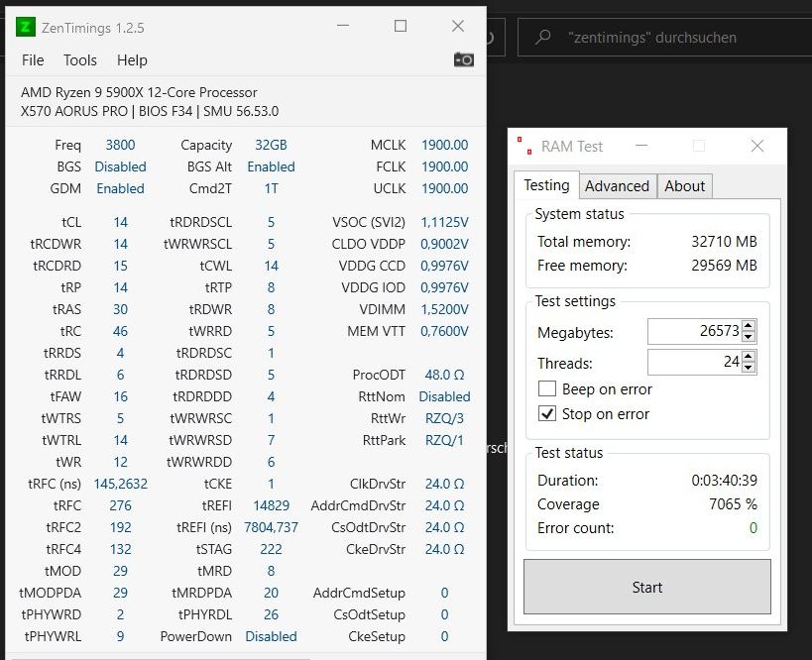Click the tSTAG value 222
This screenshot has width=812, height=660.
pos(271,549)
